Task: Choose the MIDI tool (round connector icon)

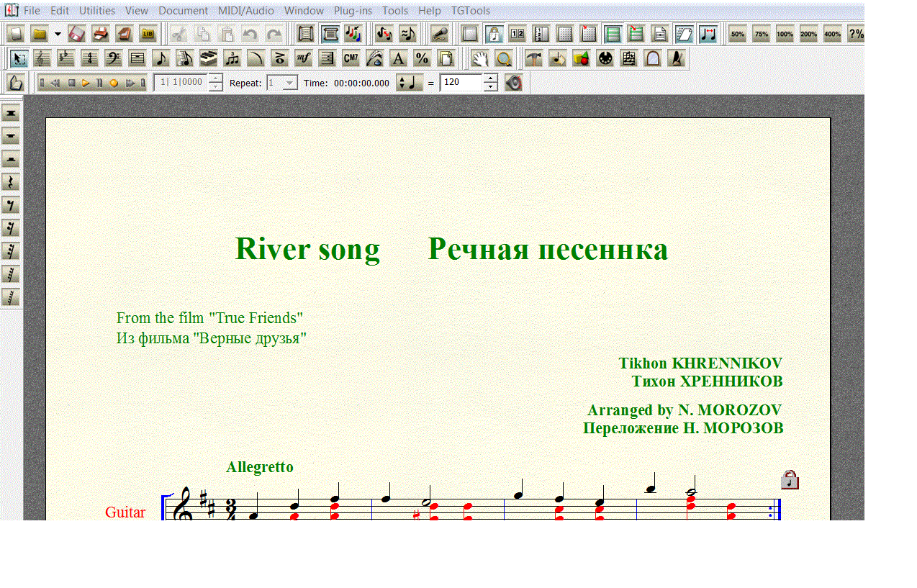Action: coord(605,58)
